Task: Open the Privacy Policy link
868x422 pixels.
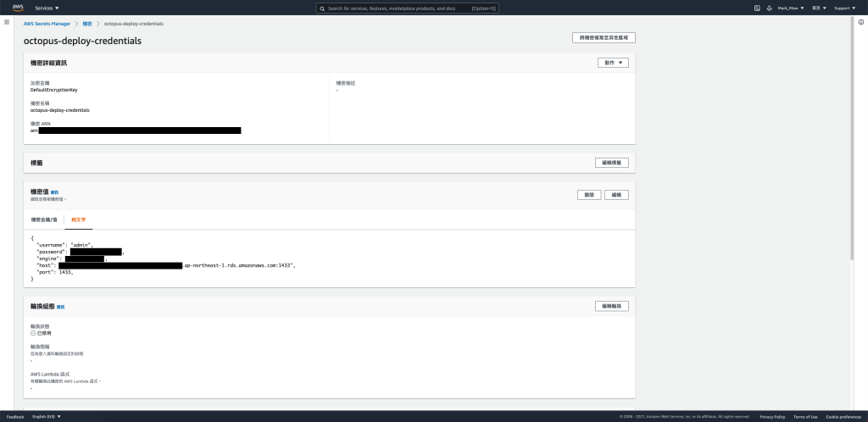Action: pos(772,416)
